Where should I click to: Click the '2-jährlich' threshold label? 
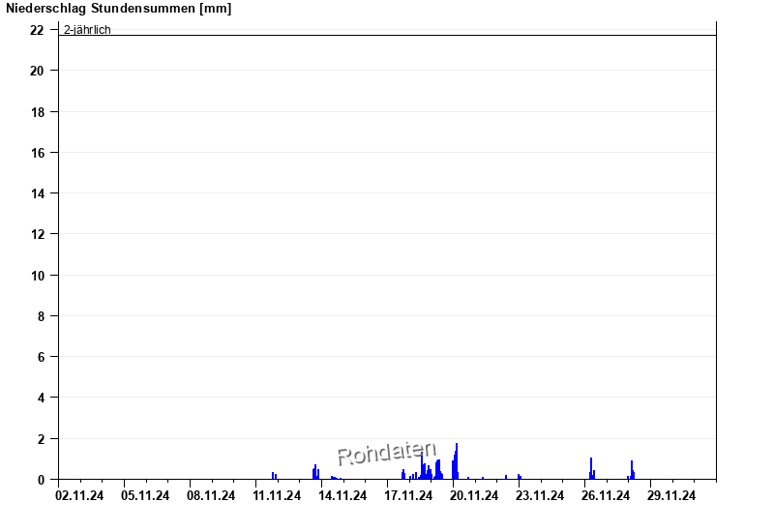coord(87,30)
